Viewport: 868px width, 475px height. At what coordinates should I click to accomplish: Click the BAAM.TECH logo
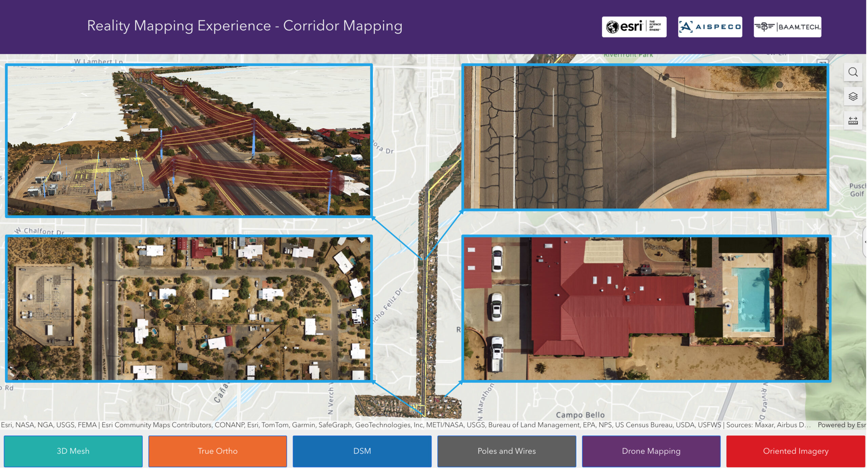coord(787,27)
